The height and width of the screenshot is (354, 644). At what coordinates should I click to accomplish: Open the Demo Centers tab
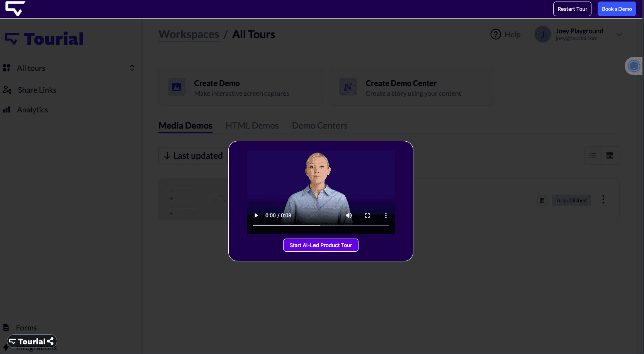319,125
